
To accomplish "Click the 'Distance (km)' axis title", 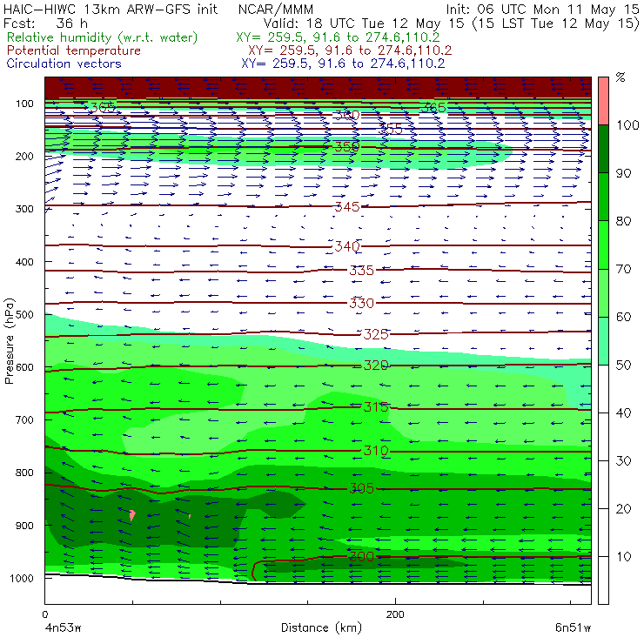I will click(321, 628).
